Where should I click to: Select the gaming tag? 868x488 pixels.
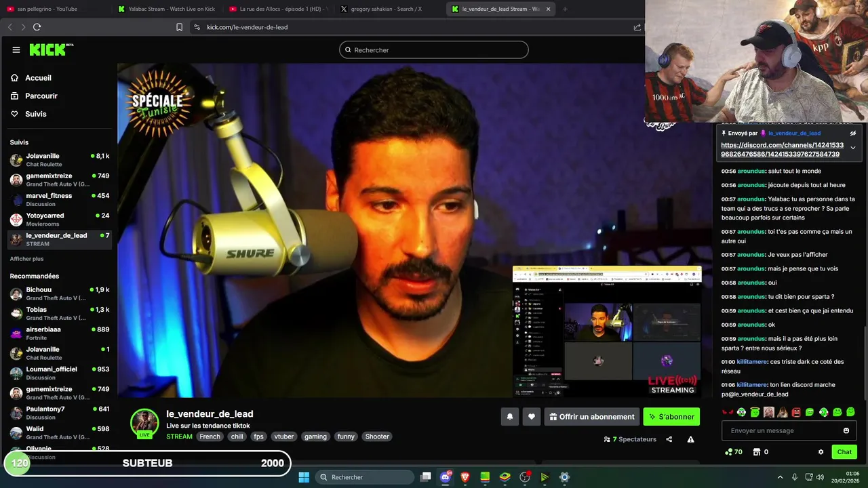[x=315, y=436]
